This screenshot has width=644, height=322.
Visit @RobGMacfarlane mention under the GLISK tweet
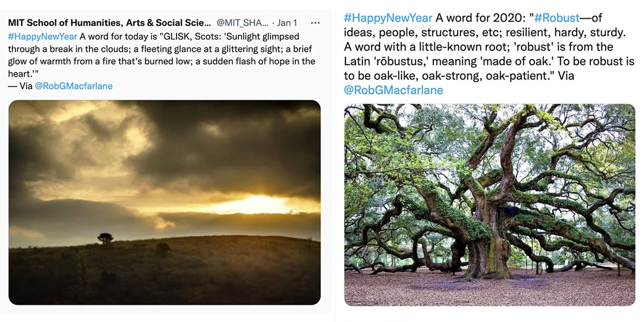point(73,86)
